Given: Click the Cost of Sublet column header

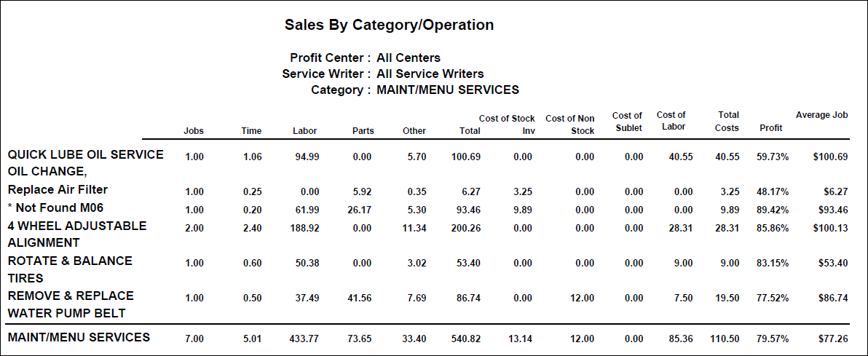Looking at the screenshot, I should click(627, 122).
